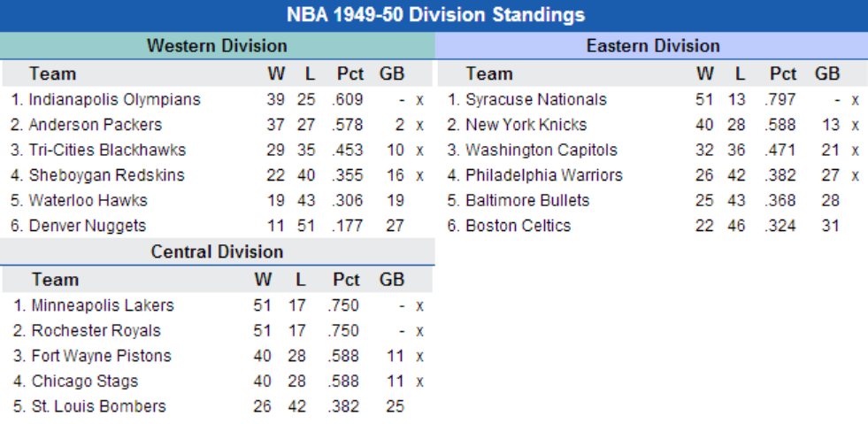Image resolution: width=868 pixels, height=424 pixels.
Task: Click the x marker beside Chicago Stags
Action: click(420, 382)
